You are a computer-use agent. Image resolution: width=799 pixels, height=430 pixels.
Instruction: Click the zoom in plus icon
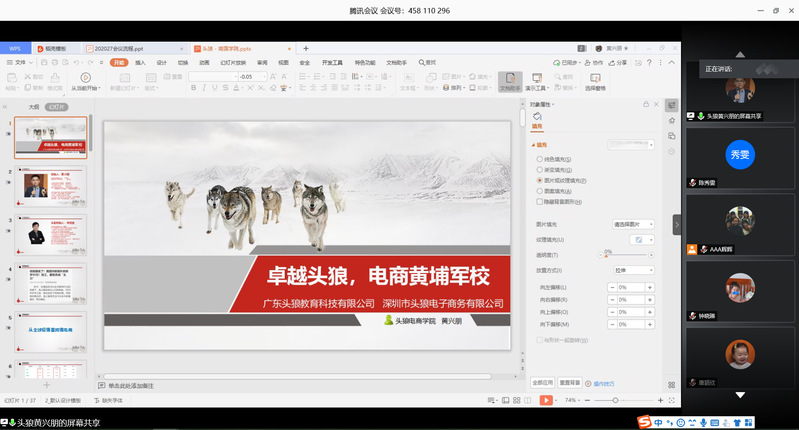(x=660, y=400)
